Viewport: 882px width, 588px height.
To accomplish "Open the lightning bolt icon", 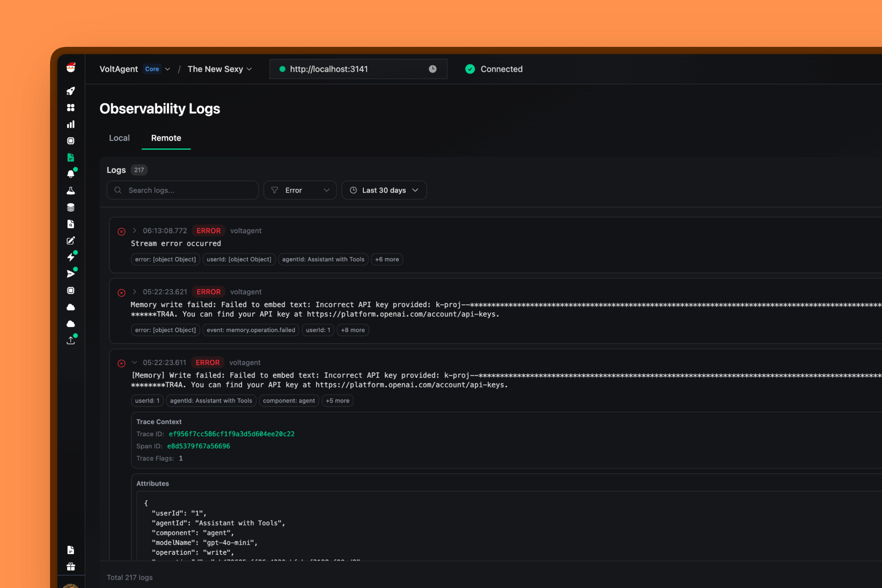I will click(x=71, y=257).
